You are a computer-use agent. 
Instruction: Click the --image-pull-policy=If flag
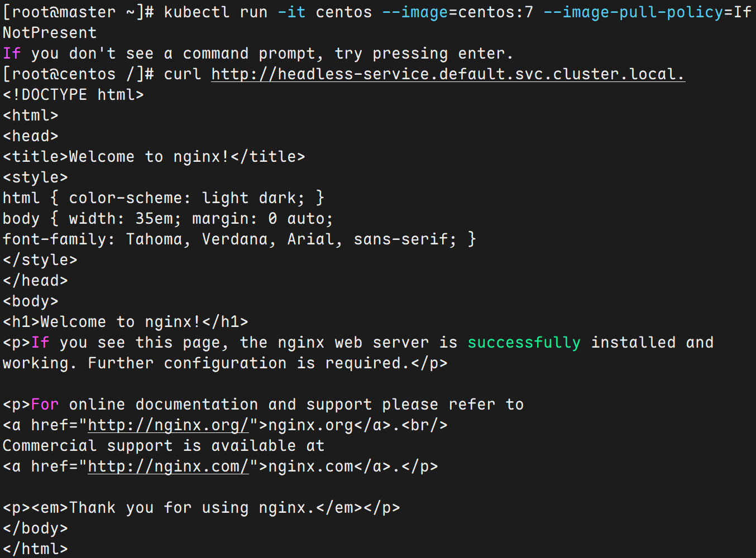(x=648, y=12)
